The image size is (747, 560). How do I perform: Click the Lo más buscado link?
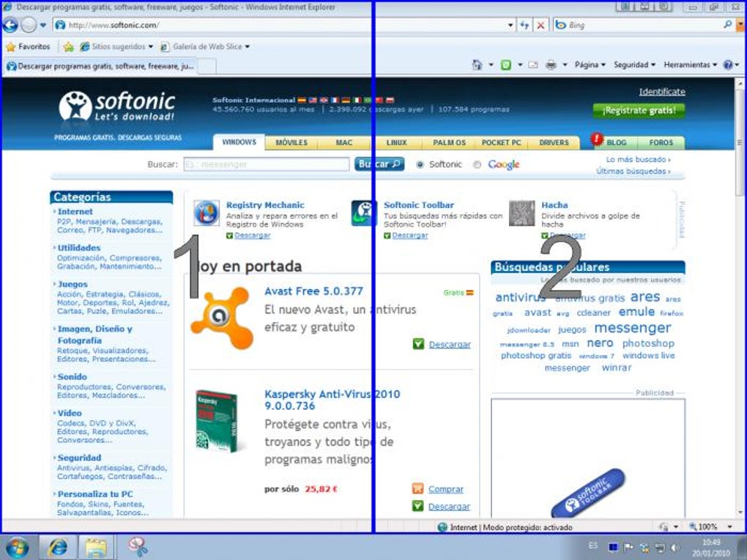click(x=638, y=160)
